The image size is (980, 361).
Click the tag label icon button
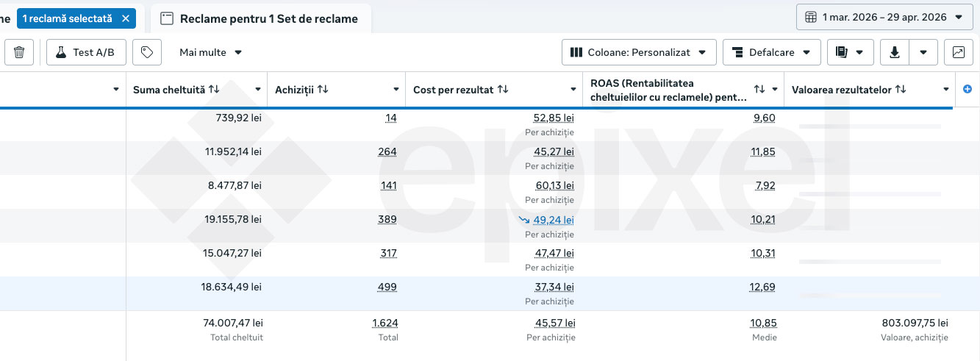click(x=147, y=52)
